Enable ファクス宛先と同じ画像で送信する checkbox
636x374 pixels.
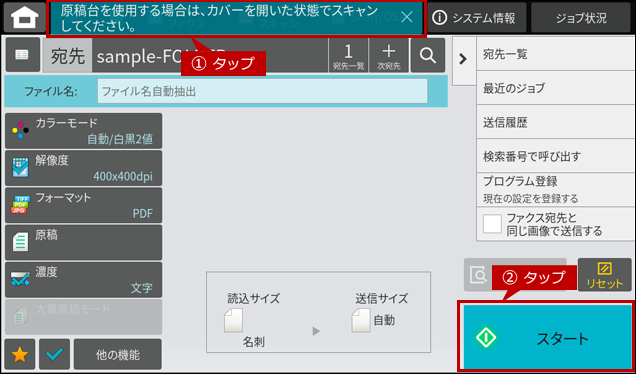492,224
